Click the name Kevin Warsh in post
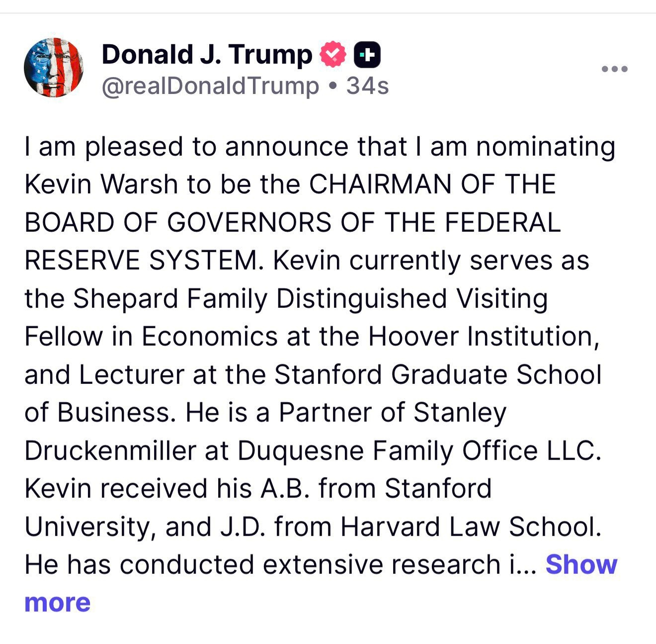The height and width of the screenshot is (644, 656). [101, 184]
